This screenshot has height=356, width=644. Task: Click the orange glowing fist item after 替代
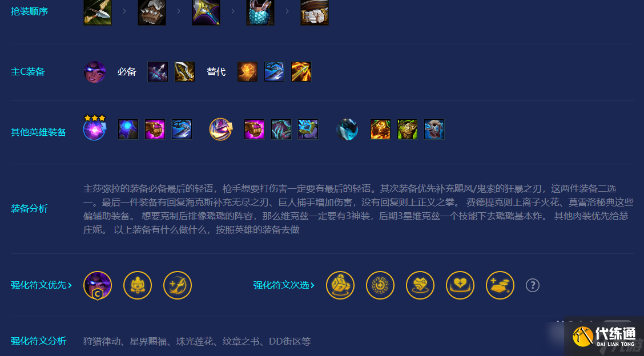[x=247, y=72]
